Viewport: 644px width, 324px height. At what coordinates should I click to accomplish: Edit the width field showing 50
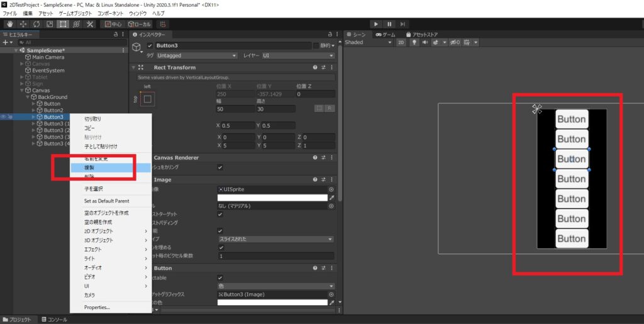point(235,109)
